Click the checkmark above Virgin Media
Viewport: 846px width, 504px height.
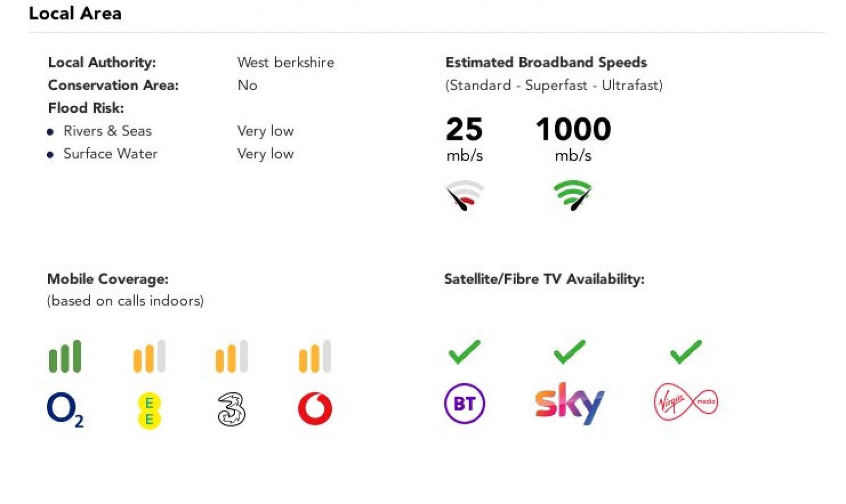click(686, 352)
